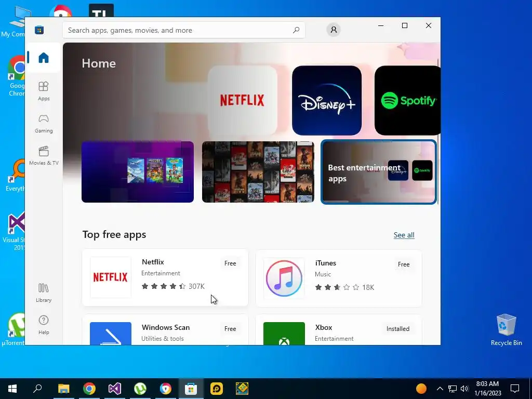Screen dimensions: 532x399
Task: Open the user account profile icon
Action: point(334,30)
